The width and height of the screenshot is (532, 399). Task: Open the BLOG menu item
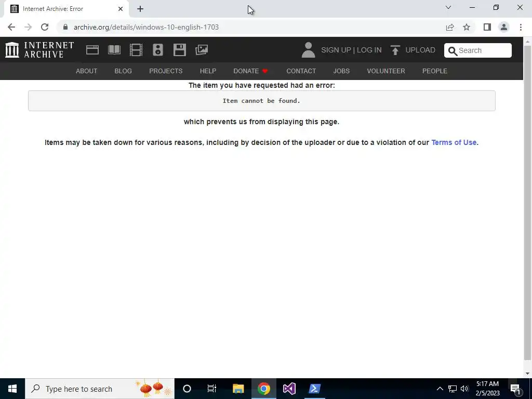123,71
